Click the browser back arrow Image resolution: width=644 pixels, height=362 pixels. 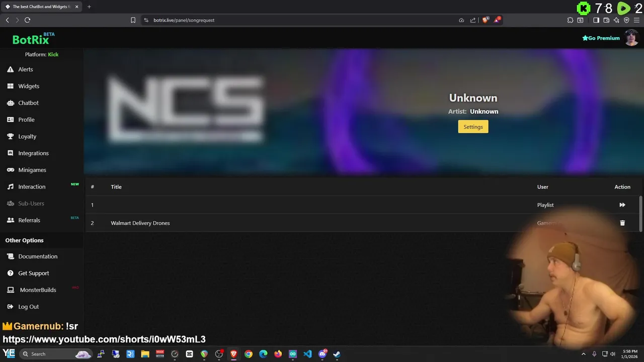tap(7, 20)
